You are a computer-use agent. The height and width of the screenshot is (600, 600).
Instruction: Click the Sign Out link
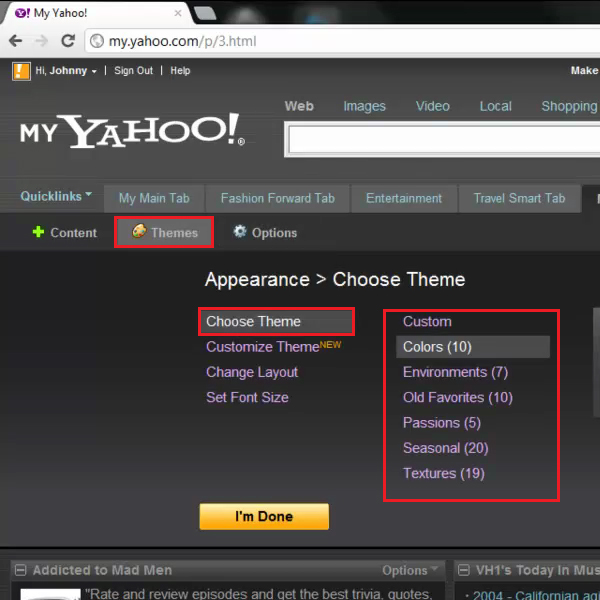(x=134, y=71)
